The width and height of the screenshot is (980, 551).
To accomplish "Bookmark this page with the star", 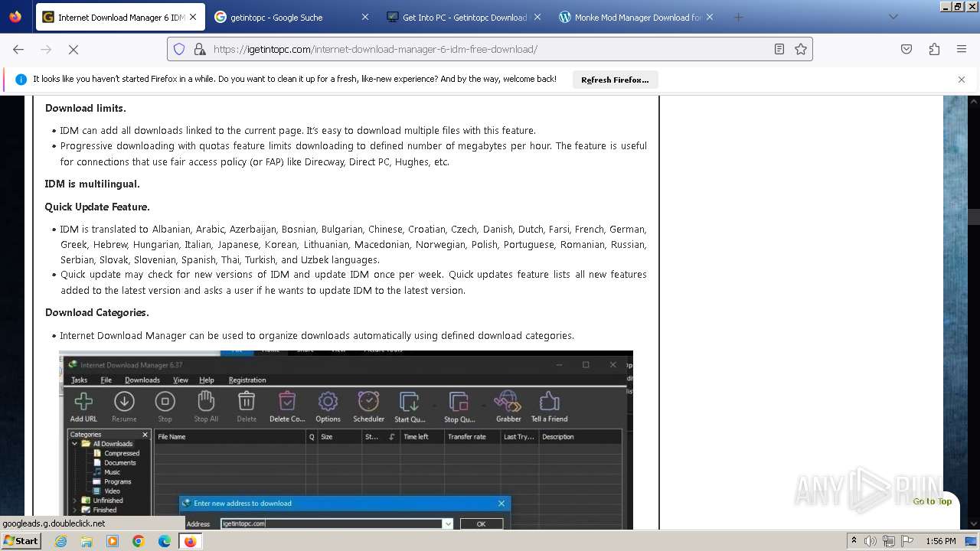I will coord(801,49).
